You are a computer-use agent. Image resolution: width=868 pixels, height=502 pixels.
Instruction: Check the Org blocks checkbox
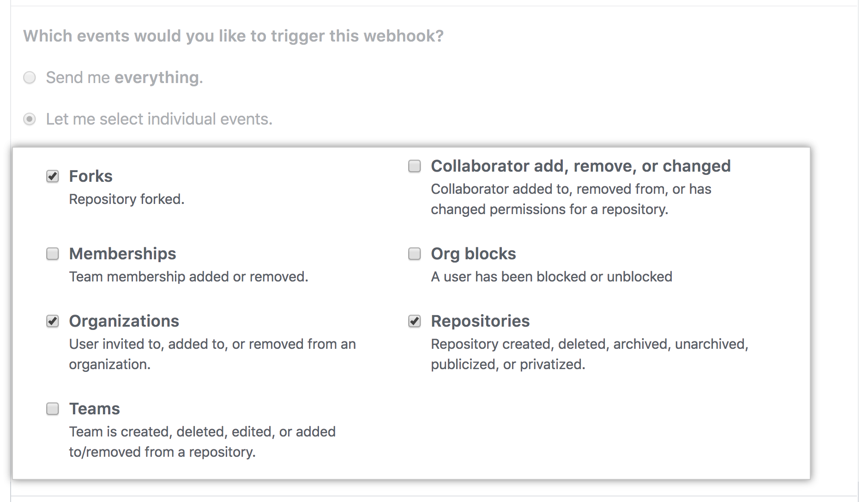(415, 254)
